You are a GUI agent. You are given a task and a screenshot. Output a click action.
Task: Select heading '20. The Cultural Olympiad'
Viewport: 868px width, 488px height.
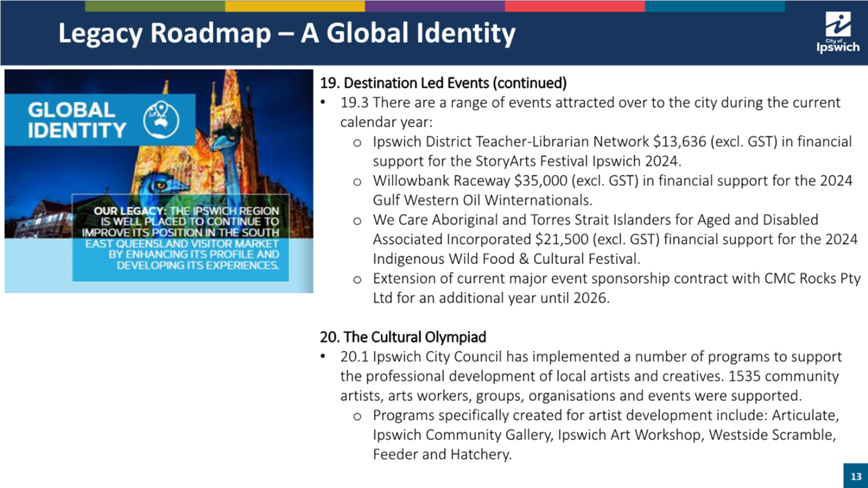[x=403, y=337]
